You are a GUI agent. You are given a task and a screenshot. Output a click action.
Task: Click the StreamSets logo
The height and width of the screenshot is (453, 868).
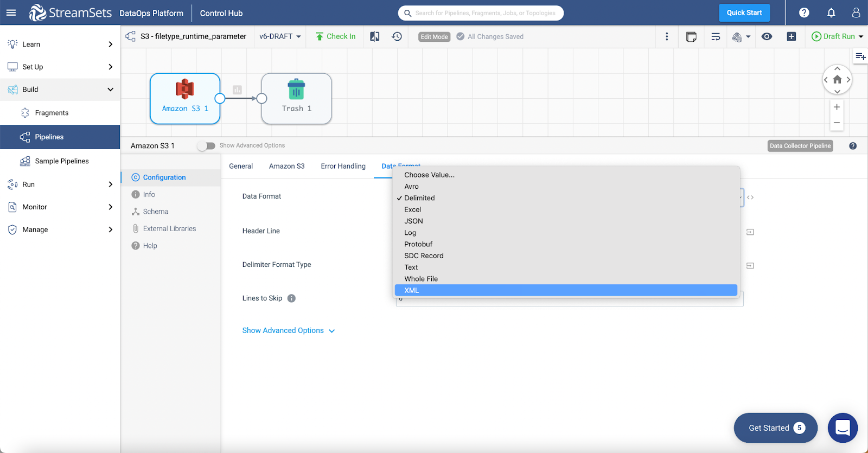[70, 12]
